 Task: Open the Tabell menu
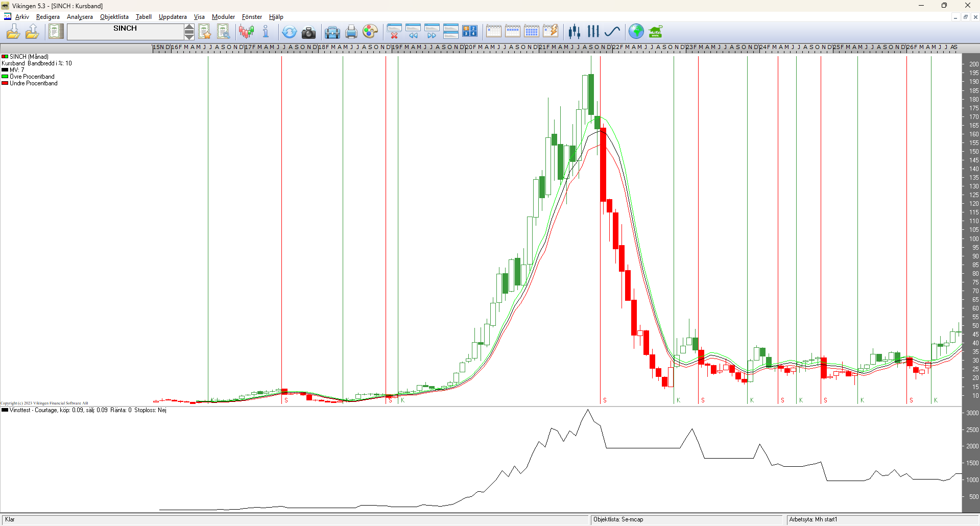pyautogui.click(x=144, y=17)
